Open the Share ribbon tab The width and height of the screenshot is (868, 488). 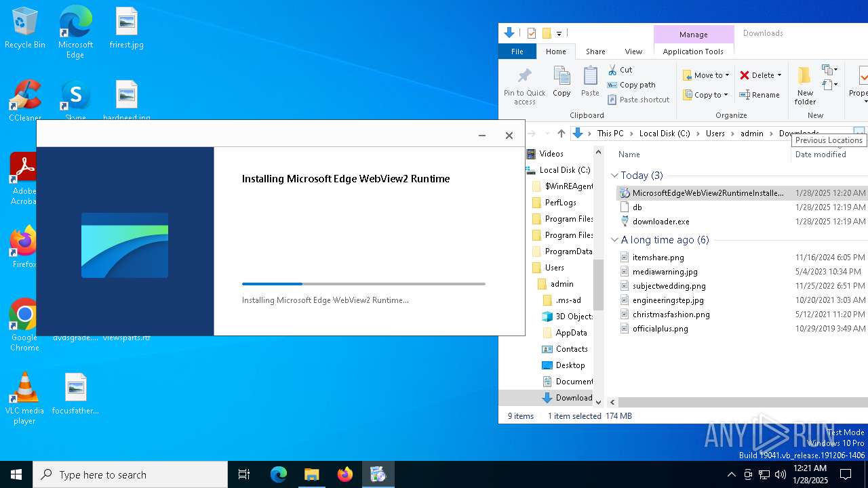tap(595, 52)
